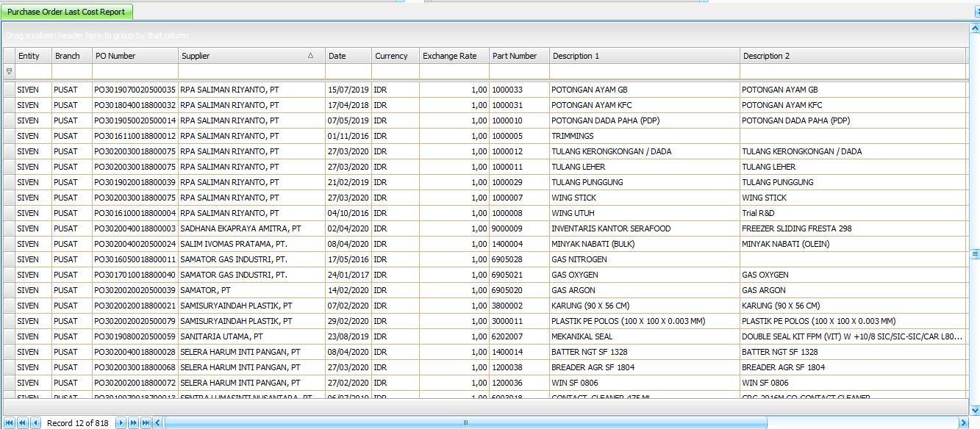Select the SADHANA EKAPRAYA AMITRA, PT supplier cell

[251, 228]
